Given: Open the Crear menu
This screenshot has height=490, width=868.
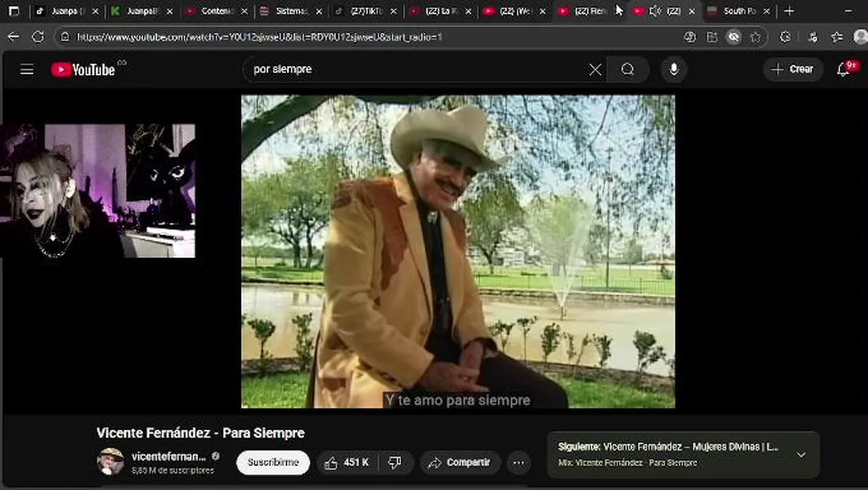Looking at the screenshot, I should [x=792, y=69].
